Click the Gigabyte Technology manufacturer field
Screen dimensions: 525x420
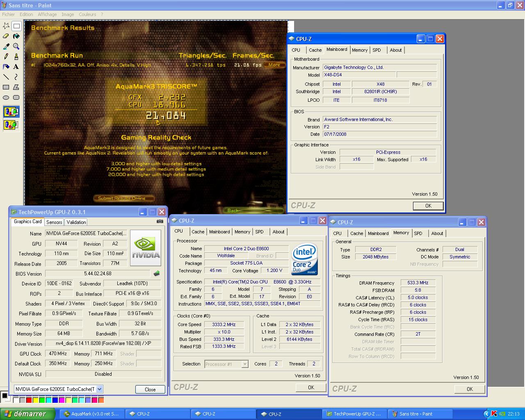point(380,67)
